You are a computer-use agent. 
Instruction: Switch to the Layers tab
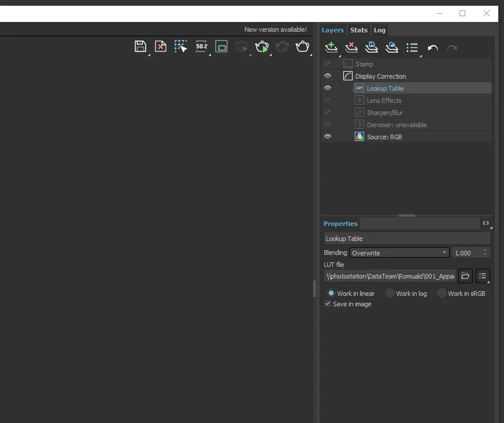[x=333, y=30]
